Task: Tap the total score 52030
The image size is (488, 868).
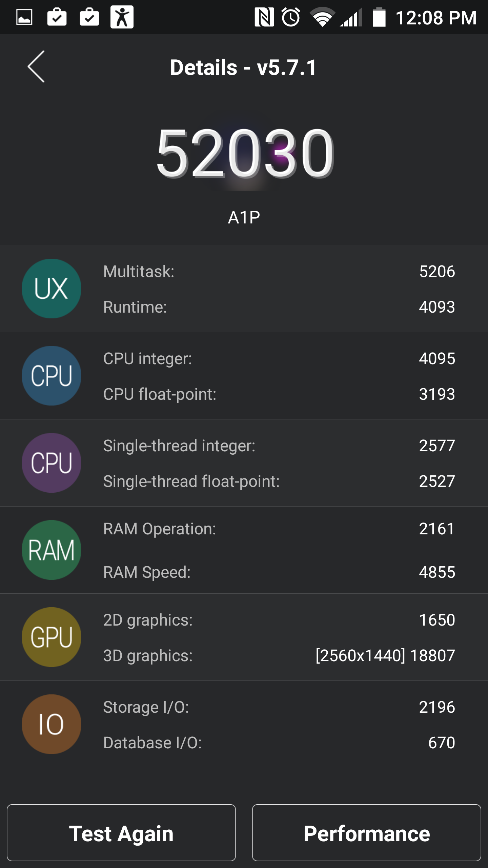Action: [x=245, y=153]
